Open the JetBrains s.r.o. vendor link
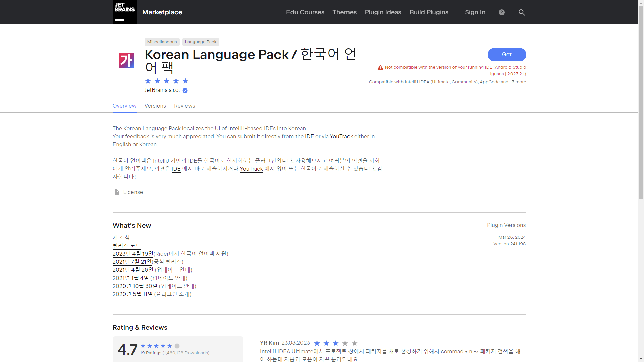 (162, 90)
